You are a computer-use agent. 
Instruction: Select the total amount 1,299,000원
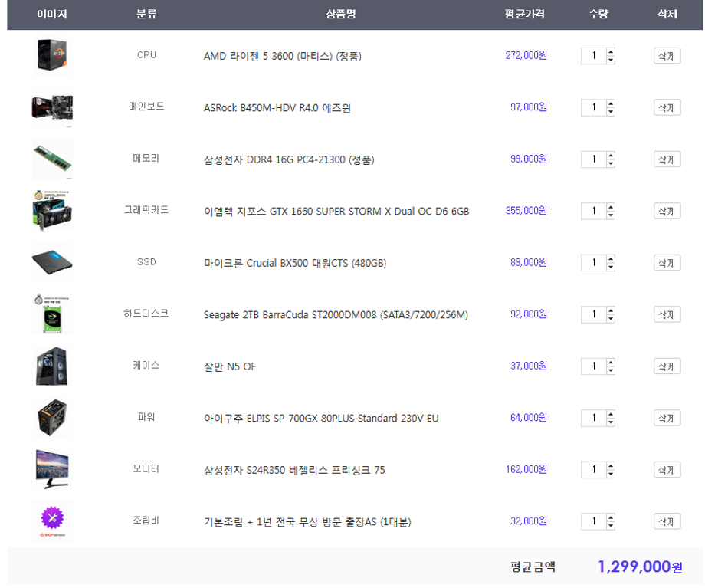pyautogui.click(x=640, y=567)
